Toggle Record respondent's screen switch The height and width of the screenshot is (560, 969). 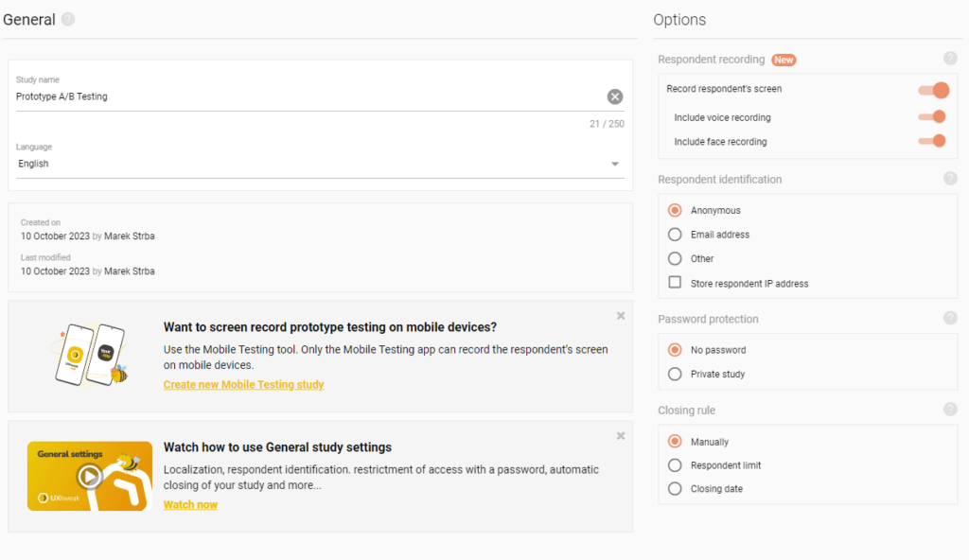click(x=933, y=90)
